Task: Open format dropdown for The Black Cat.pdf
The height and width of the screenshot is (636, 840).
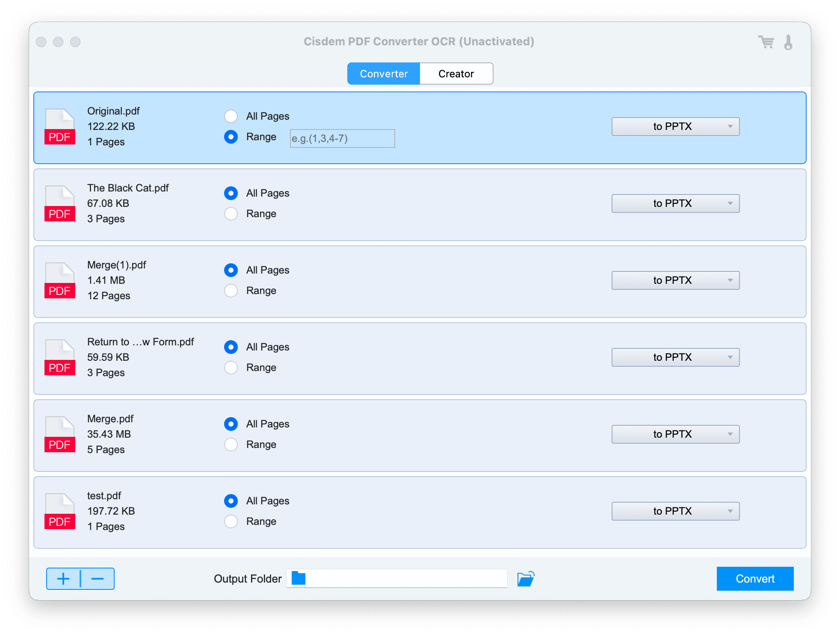Action: point(675,203)
